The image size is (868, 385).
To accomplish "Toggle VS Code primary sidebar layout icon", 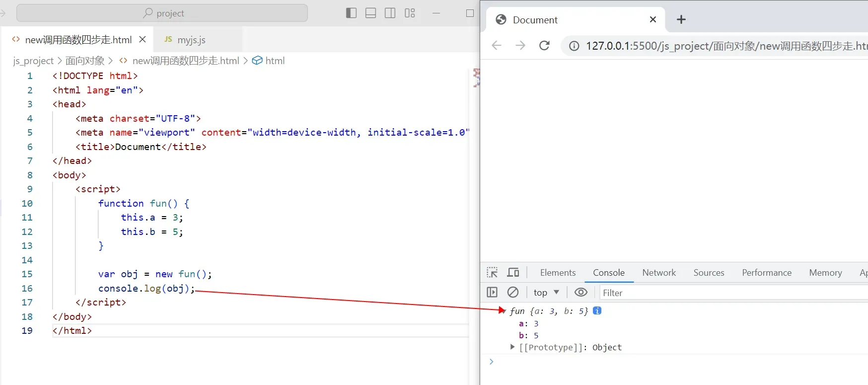I will point(351,13).
